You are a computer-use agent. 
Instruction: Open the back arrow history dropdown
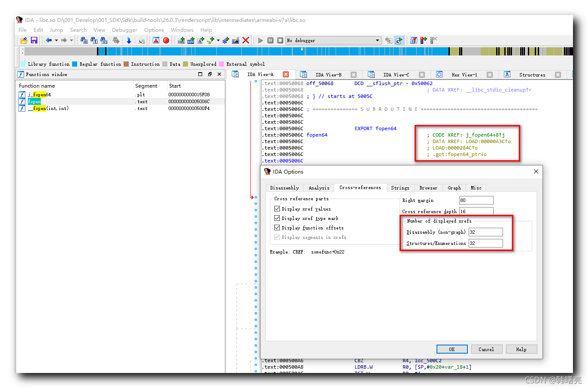coord(56,40)
